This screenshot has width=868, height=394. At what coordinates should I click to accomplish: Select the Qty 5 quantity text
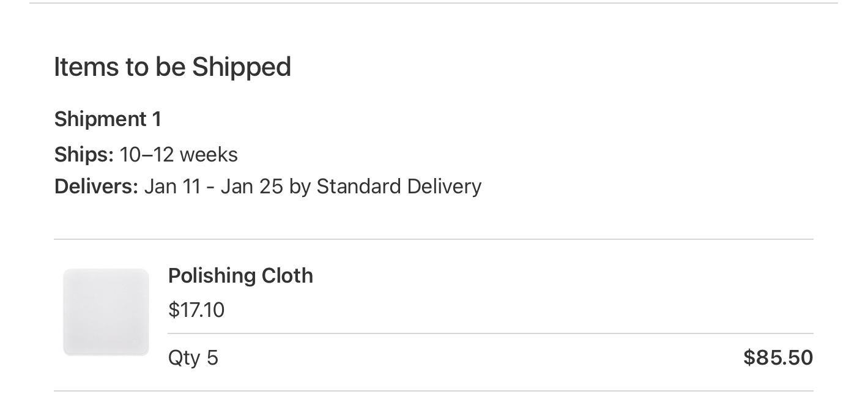coord(193,358)
